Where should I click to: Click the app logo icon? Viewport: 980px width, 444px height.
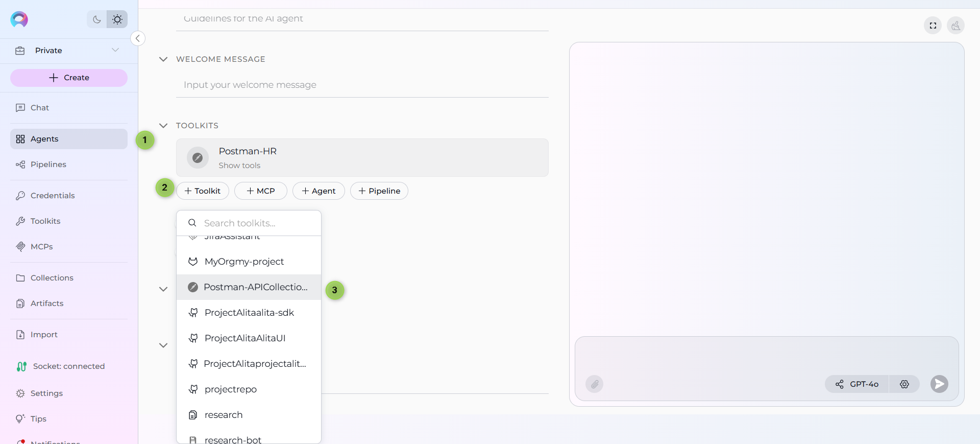[x=19, y=19]
